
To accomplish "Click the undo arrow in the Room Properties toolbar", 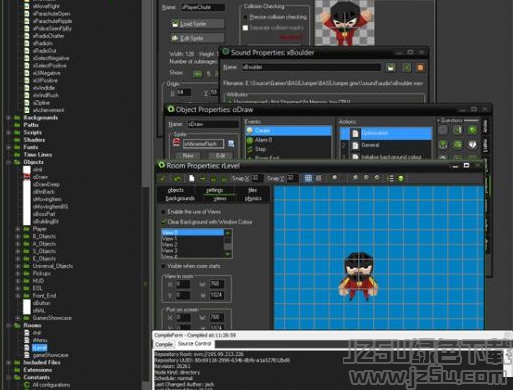I will click(177, 178).
